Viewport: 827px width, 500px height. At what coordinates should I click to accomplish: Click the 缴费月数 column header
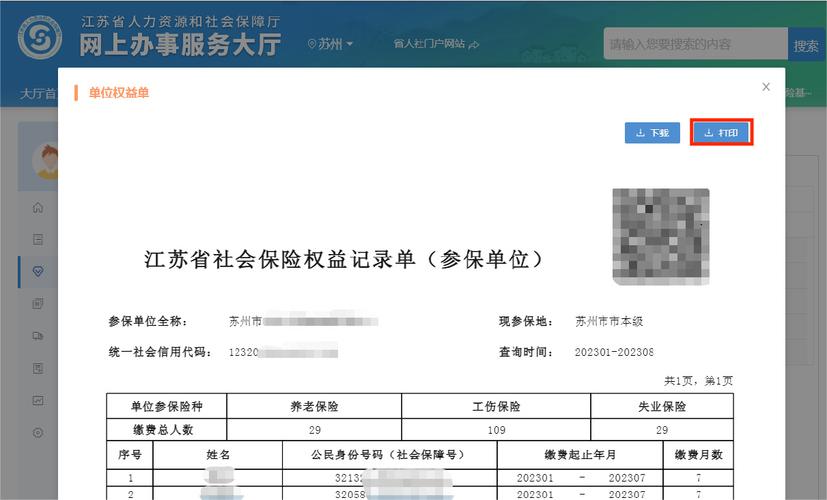tap(698, 455)
